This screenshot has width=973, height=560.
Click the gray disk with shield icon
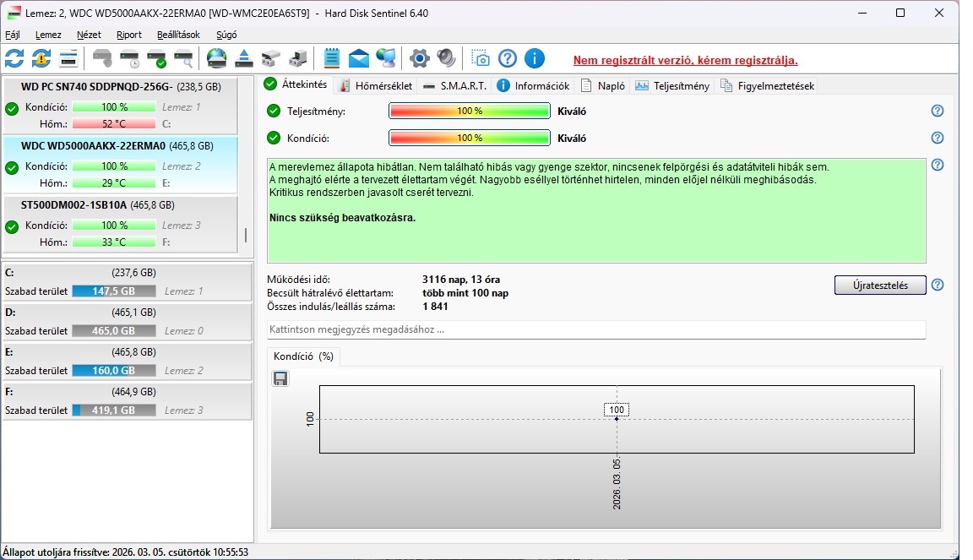tap(102, 59)
